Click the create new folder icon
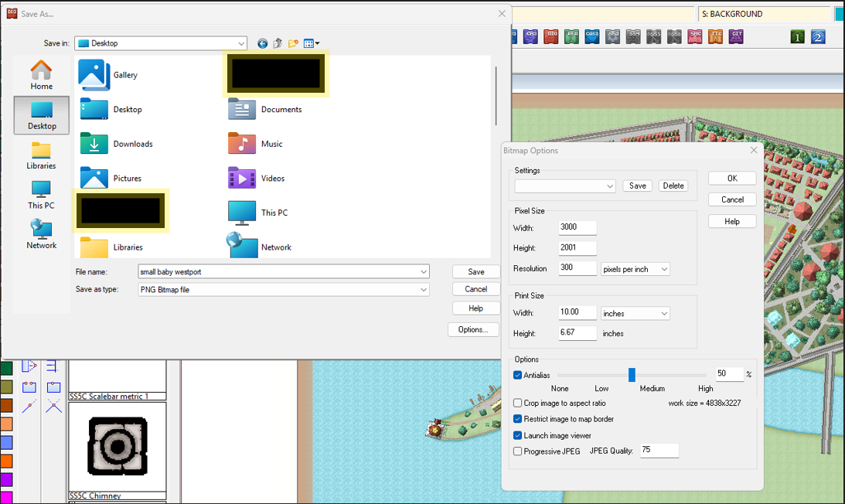The height and width of the screenshot is (504, 845). click(x=293, y=44)
